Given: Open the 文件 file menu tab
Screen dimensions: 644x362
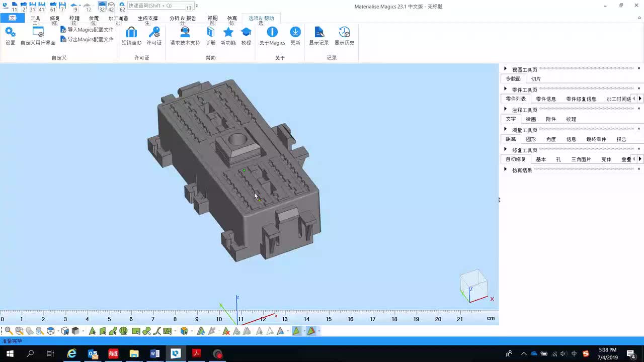Looking at the screenshot, I should [x=13, y=18].
